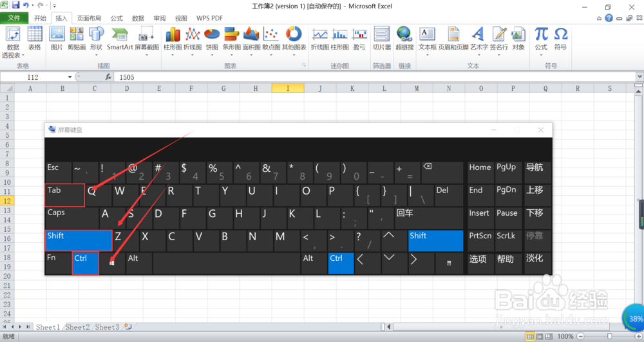The width and height of the screenshot is (644, 342).
Task: Open the clip art 剪贴画 tool
Action: (77, 39)
